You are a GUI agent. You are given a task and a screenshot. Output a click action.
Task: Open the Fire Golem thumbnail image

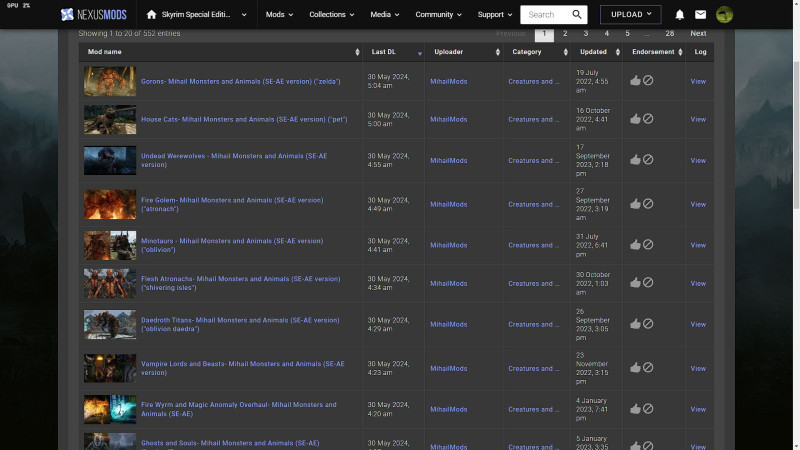110,204
